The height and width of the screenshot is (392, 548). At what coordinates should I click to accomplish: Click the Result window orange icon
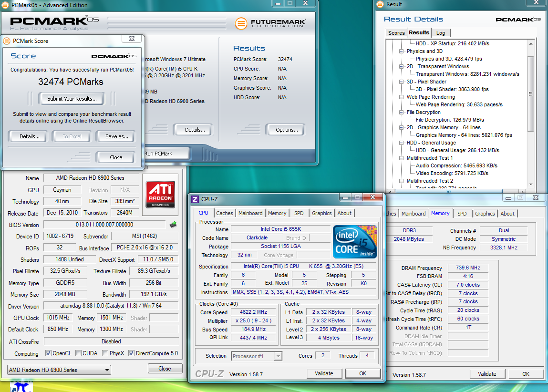[380, 4]
